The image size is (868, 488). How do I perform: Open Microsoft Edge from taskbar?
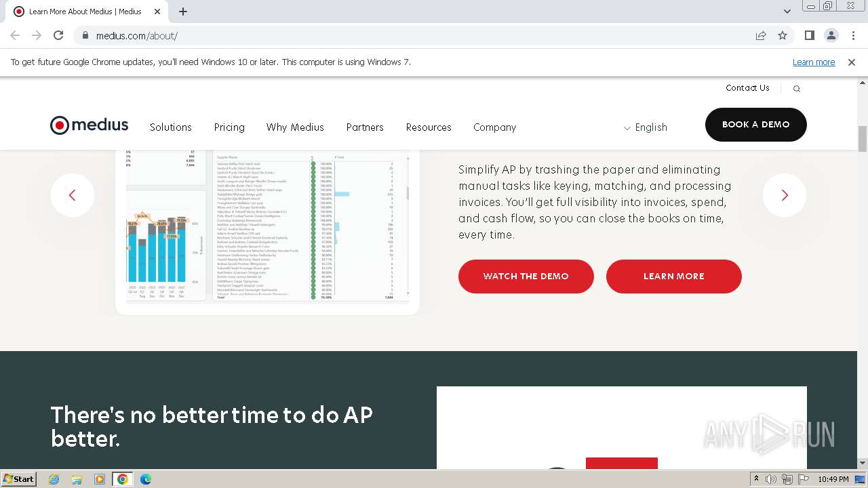click(146, 479)
